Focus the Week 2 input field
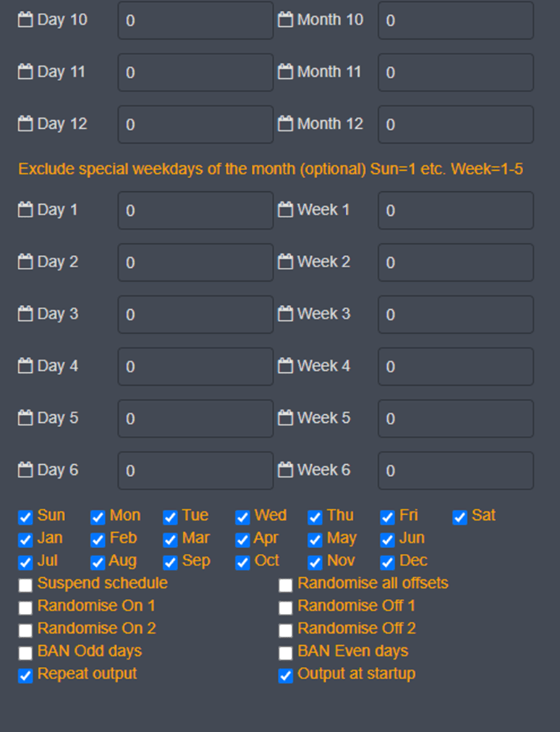Viewport: 560px width, 732px height. tap(455, 262)
